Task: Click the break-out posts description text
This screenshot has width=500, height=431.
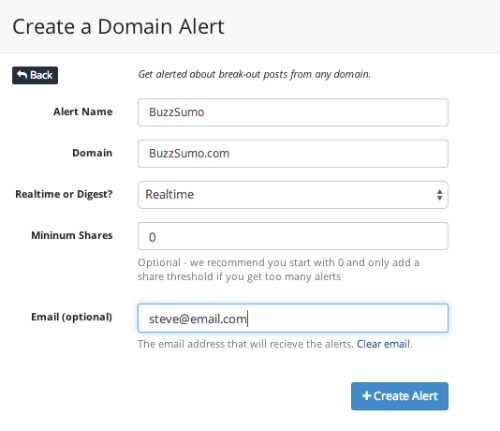Action: coord(254,74)
